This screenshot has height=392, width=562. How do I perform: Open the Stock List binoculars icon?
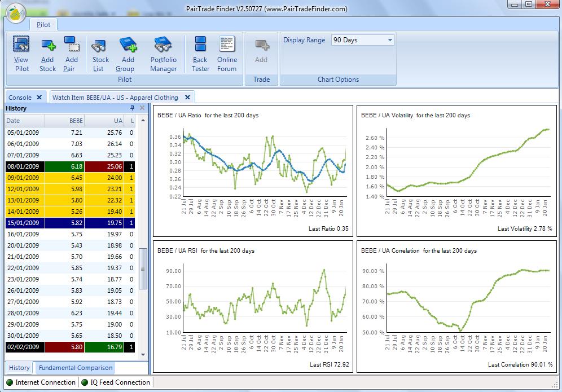[99, 46]
